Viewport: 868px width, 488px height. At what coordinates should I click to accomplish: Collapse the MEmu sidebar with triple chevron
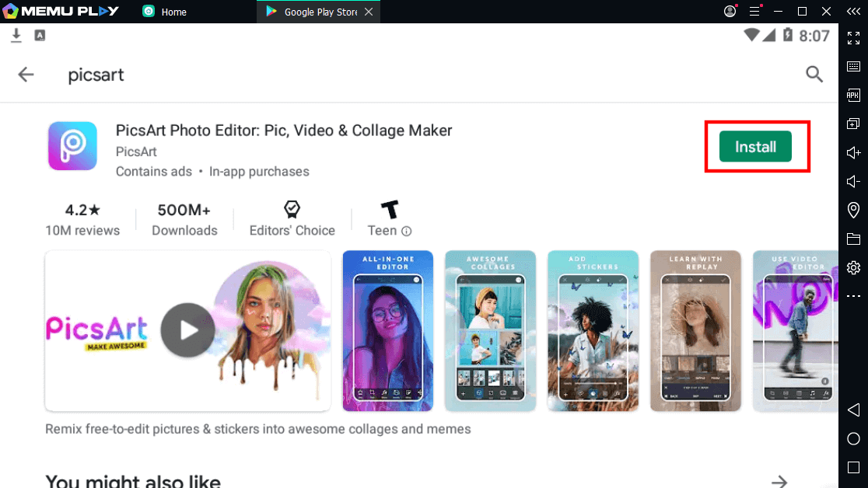point(853,11)
